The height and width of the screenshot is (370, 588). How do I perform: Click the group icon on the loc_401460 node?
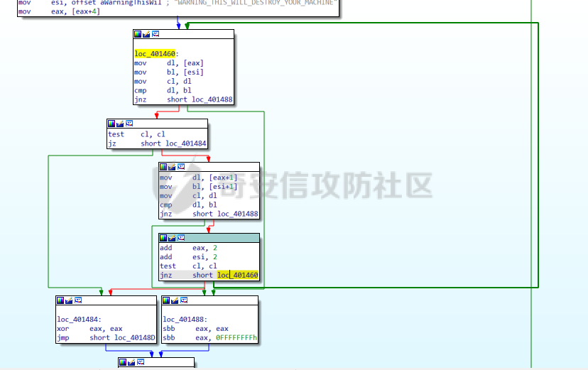pos(156,34)
